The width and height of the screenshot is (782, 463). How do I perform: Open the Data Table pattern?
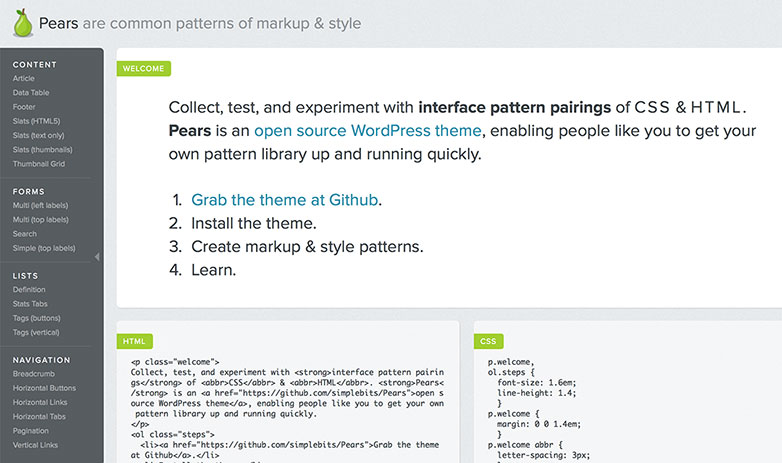click(x=31, y=93)
